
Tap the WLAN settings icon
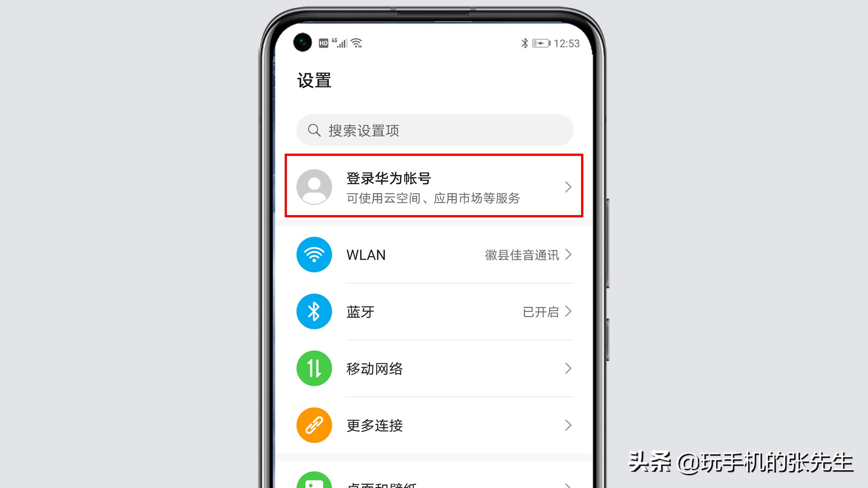click(313, 254)
